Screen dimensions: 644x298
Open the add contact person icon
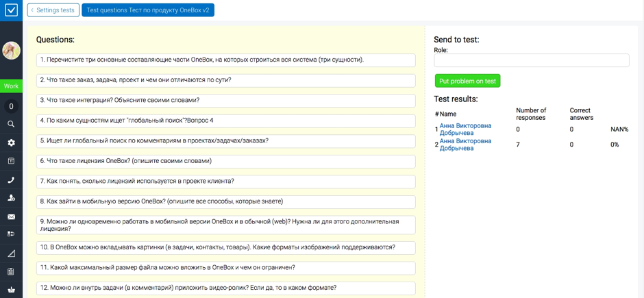pyautogui.click(x=11, y=198)
